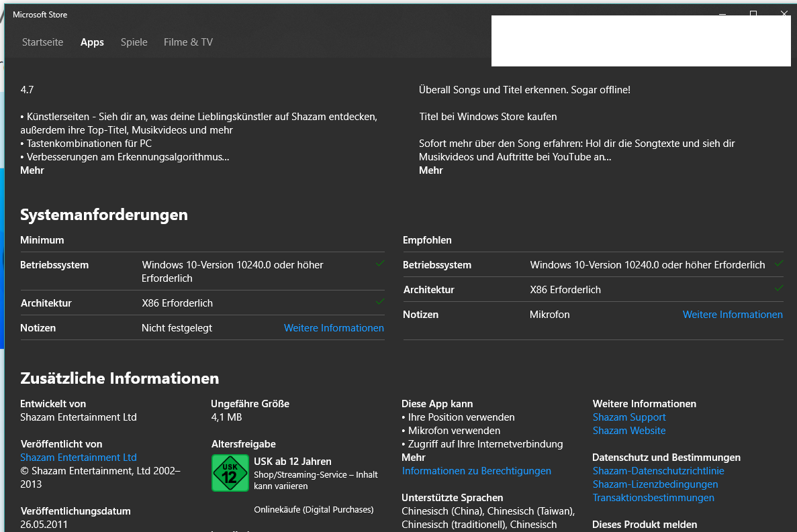Open Transaktionsbestimmungen link

pyautogui.click(x=653, y=498)
